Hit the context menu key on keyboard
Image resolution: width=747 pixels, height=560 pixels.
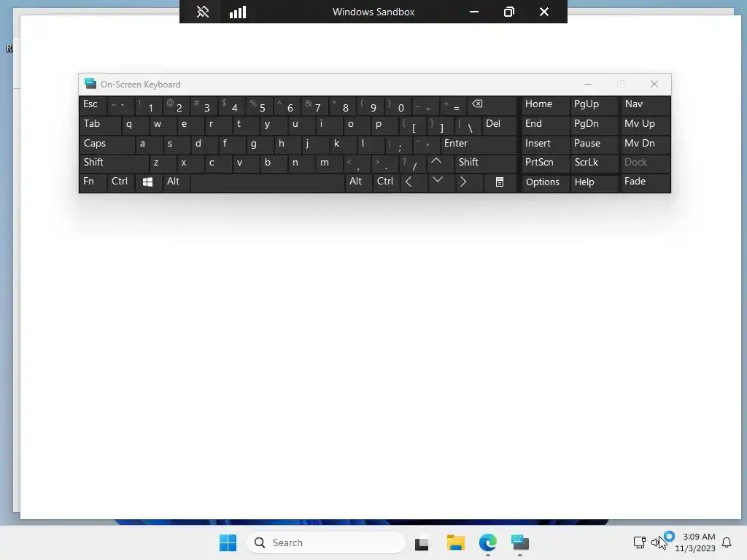pos(499,182)
